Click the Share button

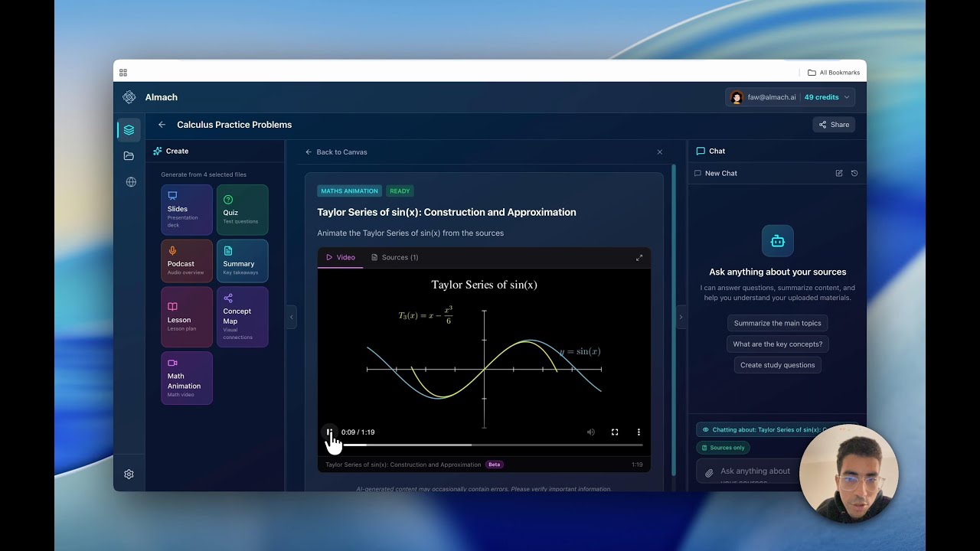834,125
